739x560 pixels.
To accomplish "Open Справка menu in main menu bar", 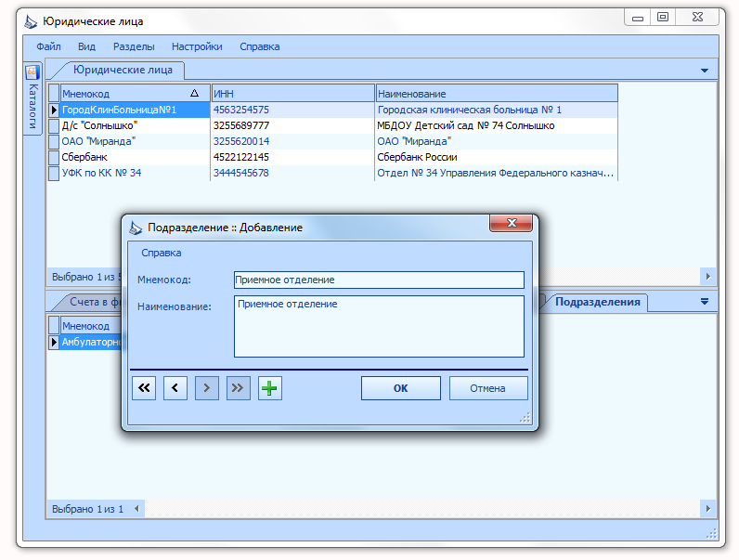I will (260, 46).
